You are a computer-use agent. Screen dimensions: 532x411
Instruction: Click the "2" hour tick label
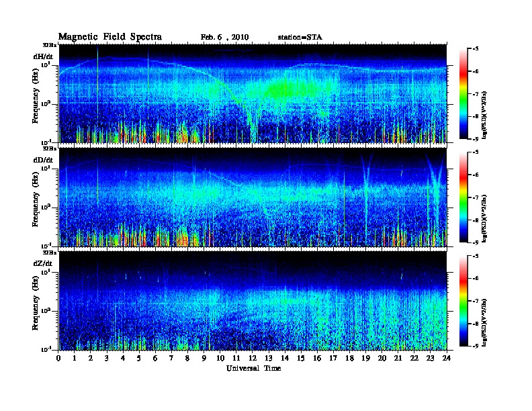91,358
